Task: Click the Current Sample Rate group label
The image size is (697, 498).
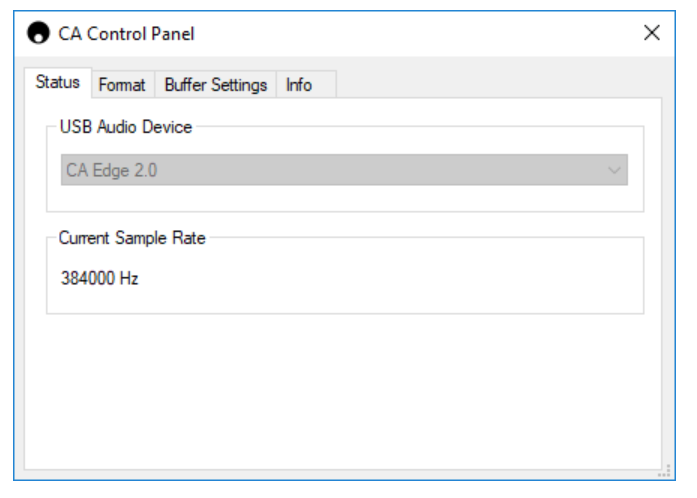Action: [132, 238]
